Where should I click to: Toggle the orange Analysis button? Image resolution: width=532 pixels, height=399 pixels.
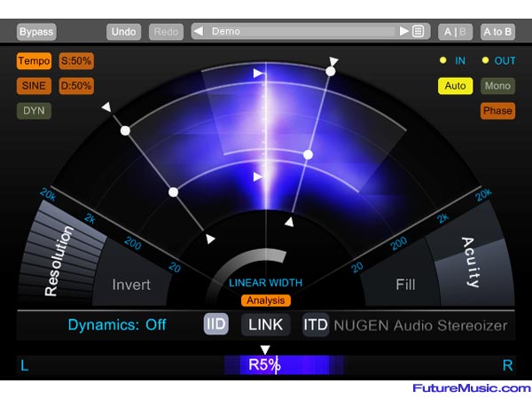pos(266,301)
